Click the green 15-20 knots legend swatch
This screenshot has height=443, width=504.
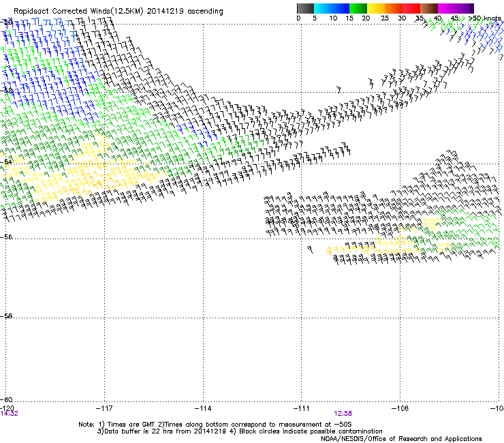point(358,8)
